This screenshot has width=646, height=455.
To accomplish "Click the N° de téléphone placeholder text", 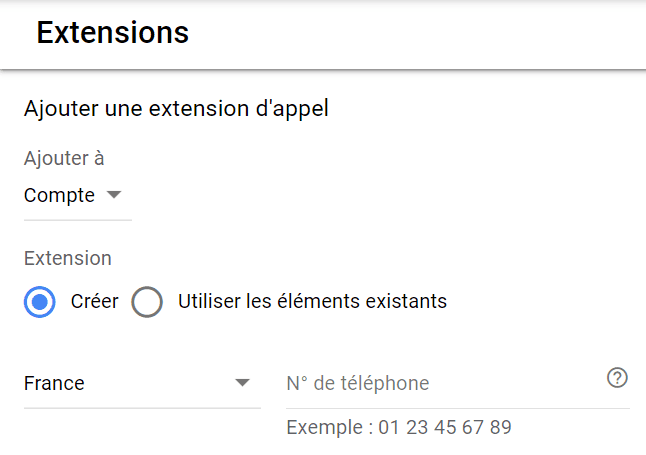I will [x=357, y=383].
